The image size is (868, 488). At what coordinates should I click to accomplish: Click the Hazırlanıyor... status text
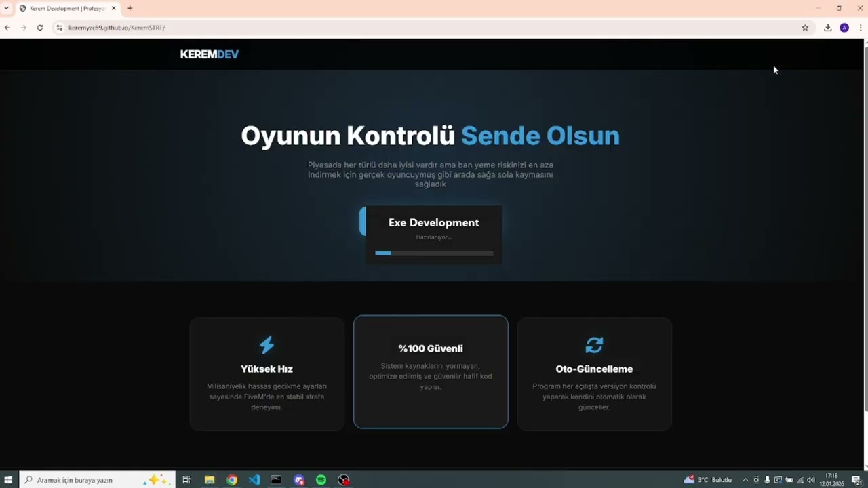433,237
